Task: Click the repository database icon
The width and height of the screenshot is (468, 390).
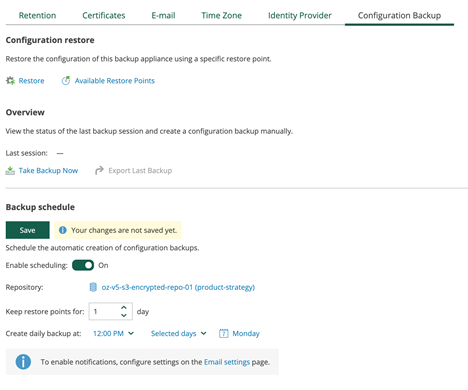Action: 93,287
